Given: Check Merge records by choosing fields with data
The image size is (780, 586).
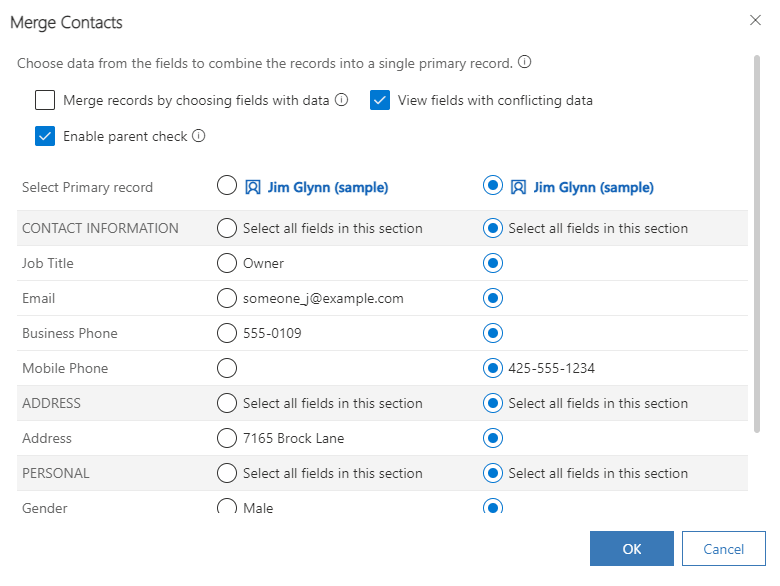Looking at the screenshot, I should [45, 100].
